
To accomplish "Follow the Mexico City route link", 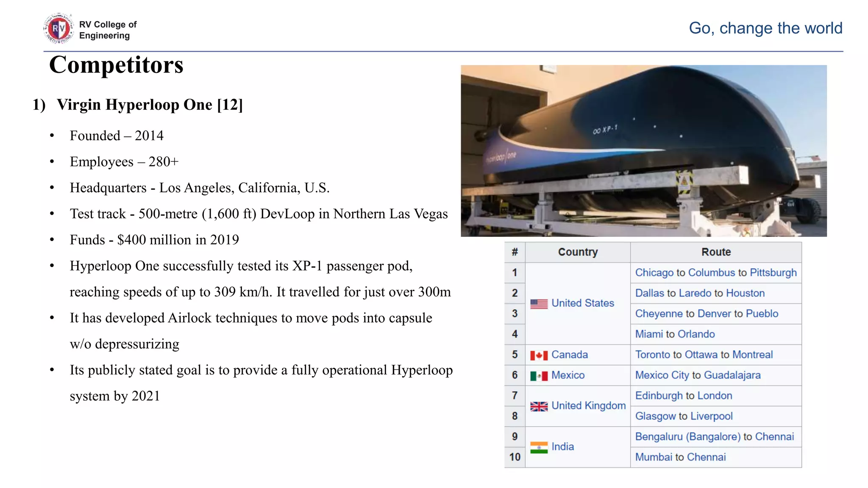I will coord(662,375).
